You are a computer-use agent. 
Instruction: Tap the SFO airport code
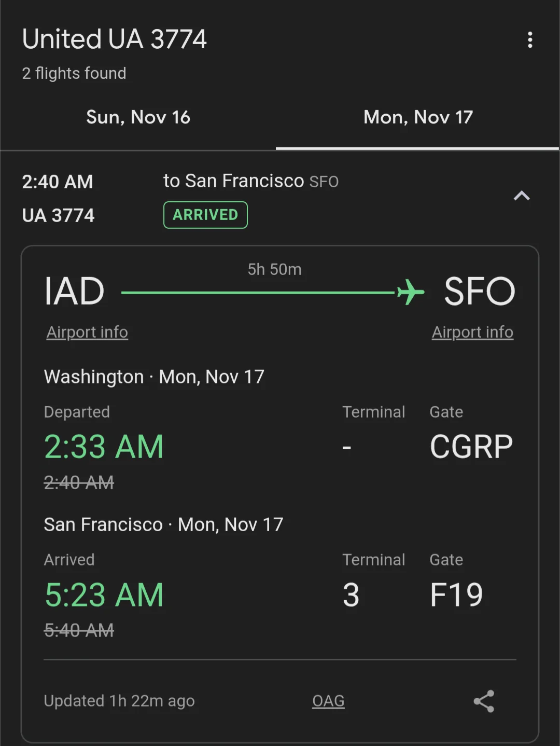[x=480, y=292]
